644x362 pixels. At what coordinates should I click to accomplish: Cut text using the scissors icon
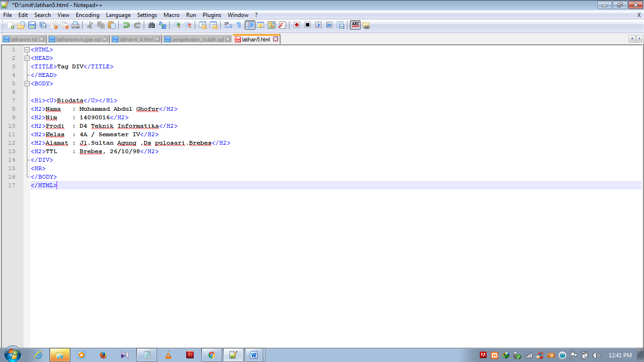pos(90,25)
